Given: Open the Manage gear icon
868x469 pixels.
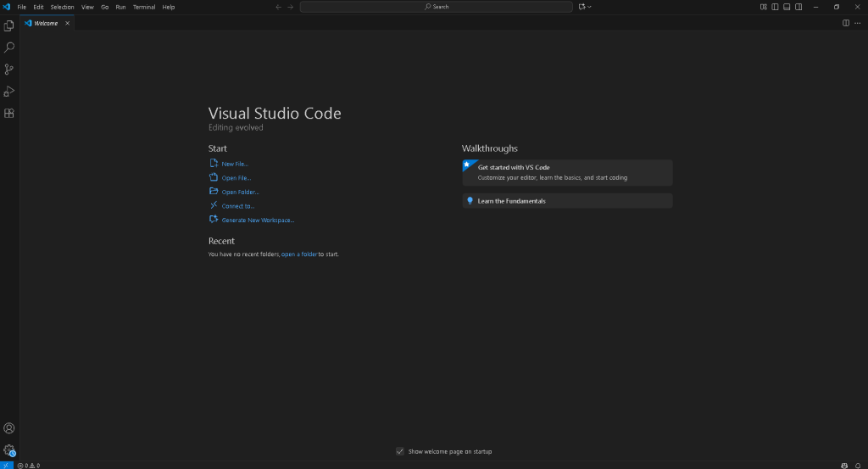Looking at the screenshot, I should pyautogui.click(x=9, y=450).
